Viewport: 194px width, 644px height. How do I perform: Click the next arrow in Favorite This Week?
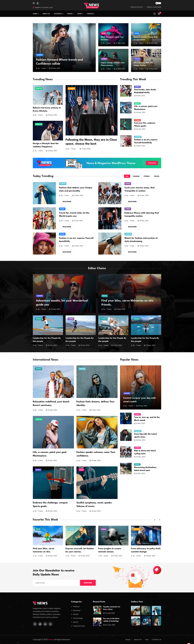(159, 520)
